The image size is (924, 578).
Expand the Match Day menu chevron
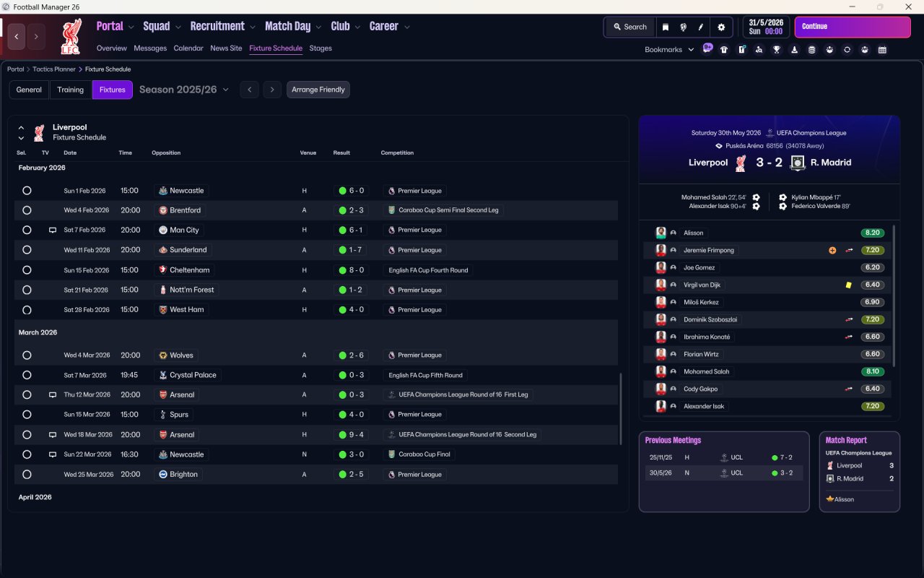point(319,27)
